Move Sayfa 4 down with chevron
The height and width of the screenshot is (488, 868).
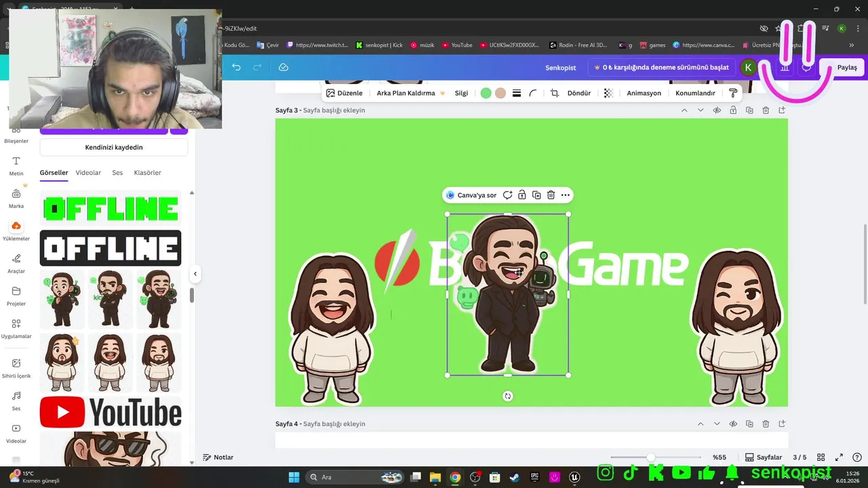(x=717, y=424)
